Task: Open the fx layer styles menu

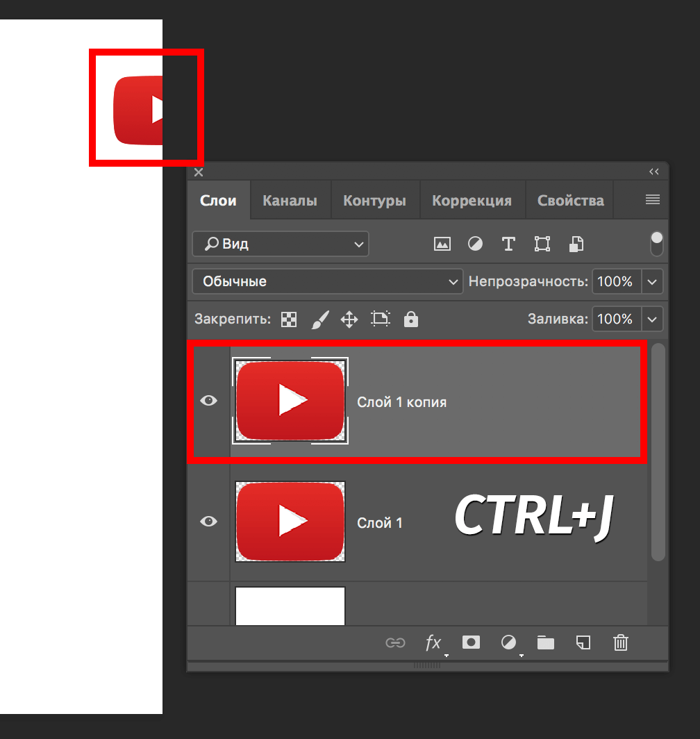Action: [433, 643]
